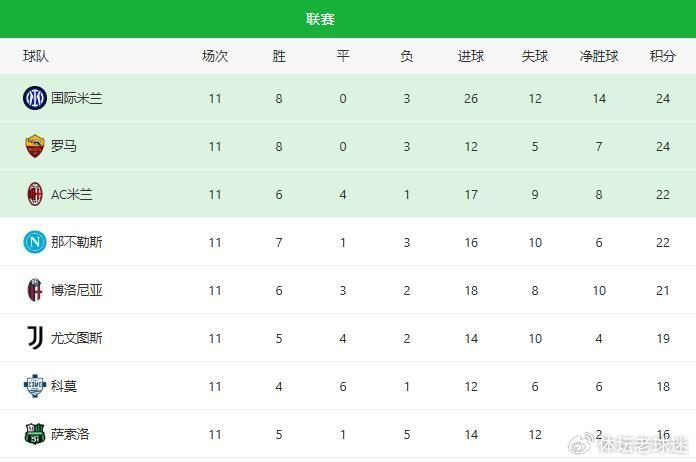The height and width of the screenshot is (462, 696).
Task: Open the 博洛尼亚 team name
Action: click(77, 290)
